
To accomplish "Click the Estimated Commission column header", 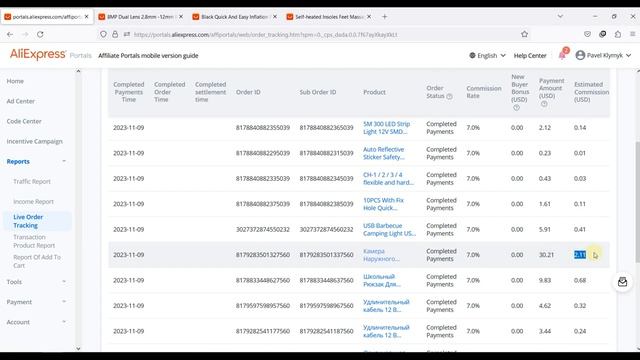I will (591, 92).
